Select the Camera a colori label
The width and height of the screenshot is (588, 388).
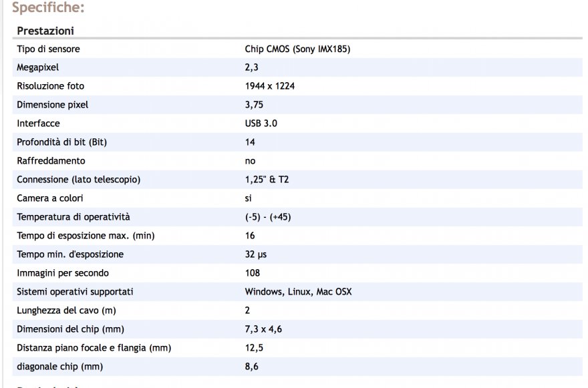click(x=49, y=198)
